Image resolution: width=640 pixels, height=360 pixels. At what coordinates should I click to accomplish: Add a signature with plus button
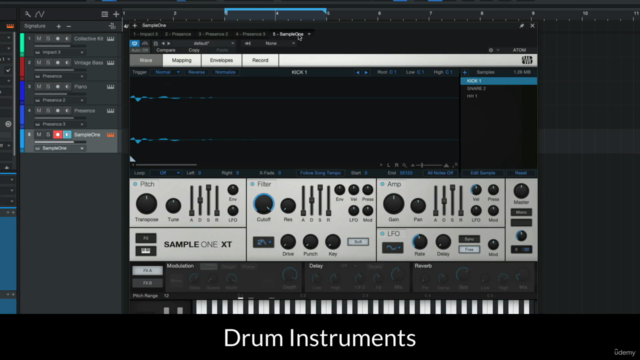(59, 26)
